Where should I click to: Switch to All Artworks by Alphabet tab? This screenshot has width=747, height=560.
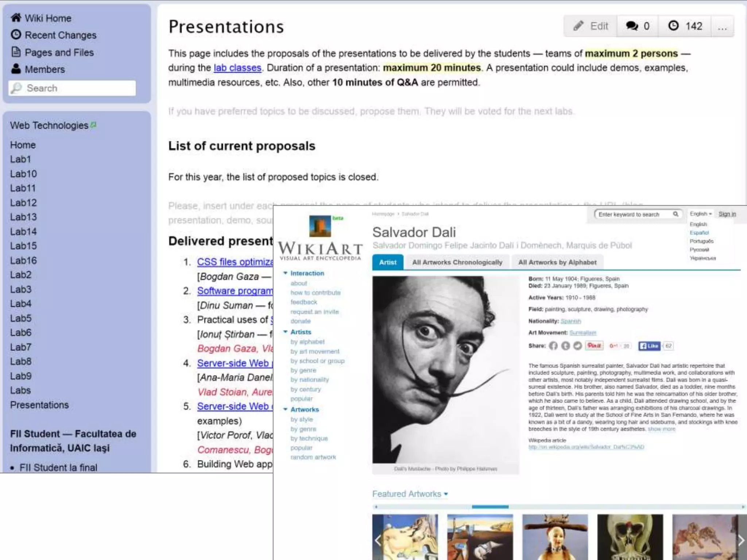(557, 262)
